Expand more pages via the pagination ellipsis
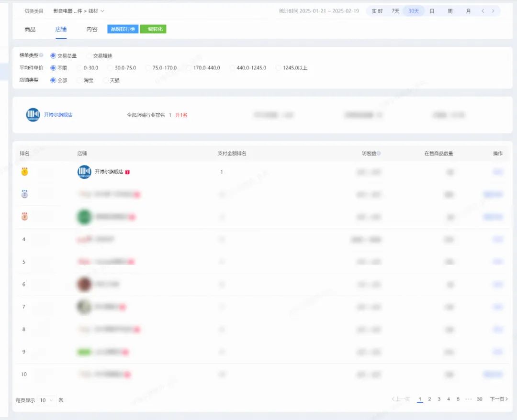Screen dimensions: 517x420 [x=468, y=399]
